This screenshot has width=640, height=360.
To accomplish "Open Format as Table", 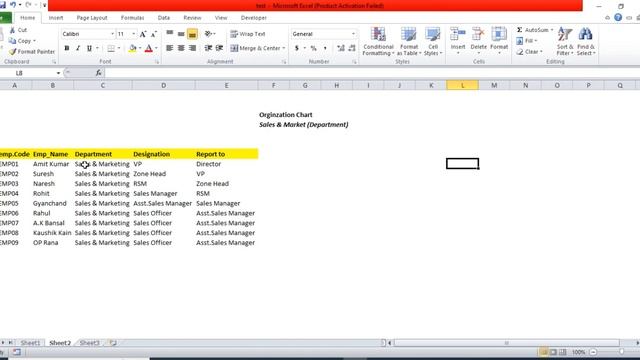I will click(x=409, y=41).
